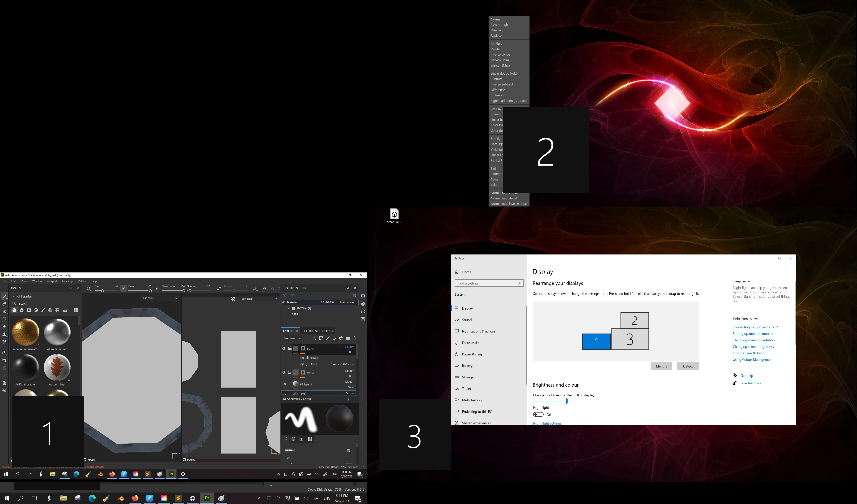Select the Eraser tool in left toolbar

point(4,304)
